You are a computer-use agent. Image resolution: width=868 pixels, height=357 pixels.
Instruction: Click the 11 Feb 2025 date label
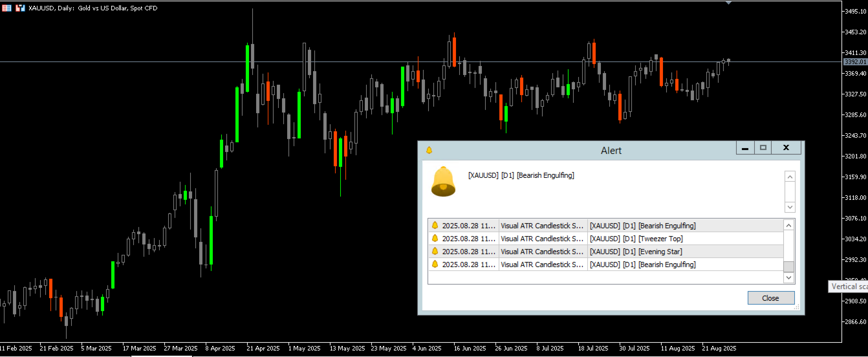[16, 348]
